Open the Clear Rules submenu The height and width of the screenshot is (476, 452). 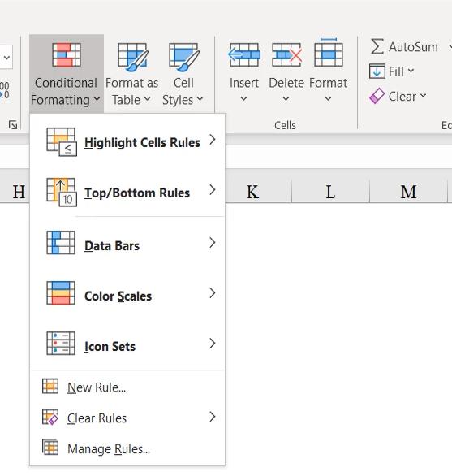coord(127,418)
